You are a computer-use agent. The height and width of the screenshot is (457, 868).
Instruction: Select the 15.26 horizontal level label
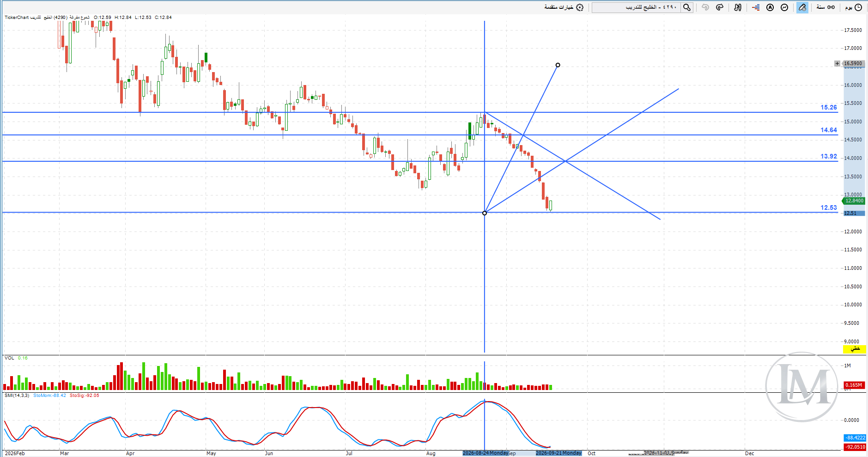click(828, 107)
